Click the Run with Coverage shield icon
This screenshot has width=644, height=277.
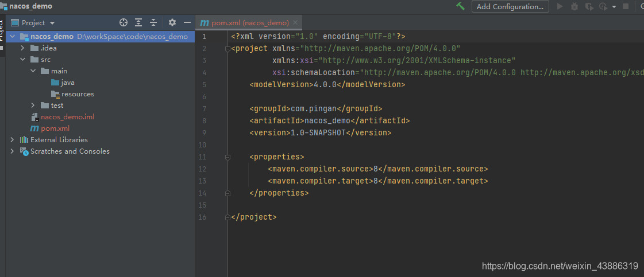point(589,6)
